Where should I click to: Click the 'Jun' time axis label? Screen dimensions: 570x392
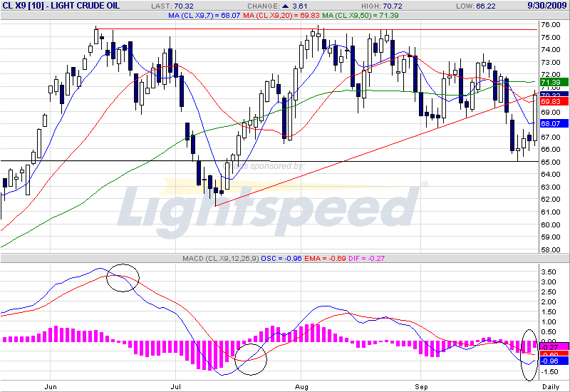click(51, 387)
